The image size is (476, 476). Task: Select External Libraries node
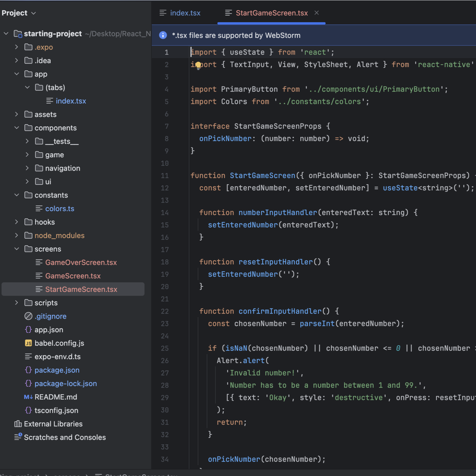53,424
